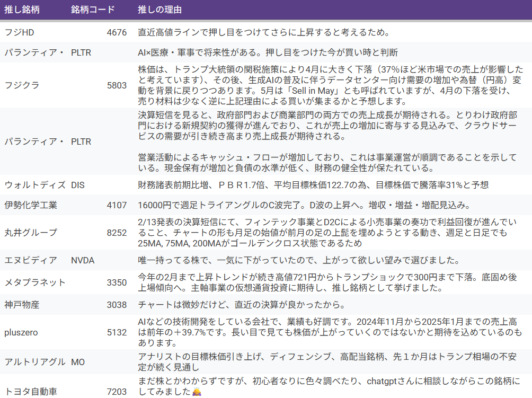Select the pluszero company name
Image resolution: width=532 pixels, height=398 pixels.
click(21, 332)
